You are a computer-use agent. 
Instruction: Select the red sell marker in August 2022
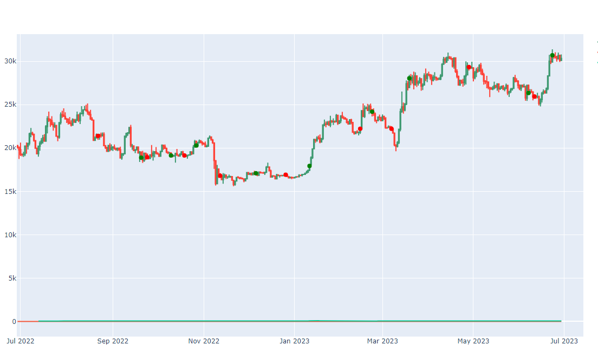tap(98, 136)
